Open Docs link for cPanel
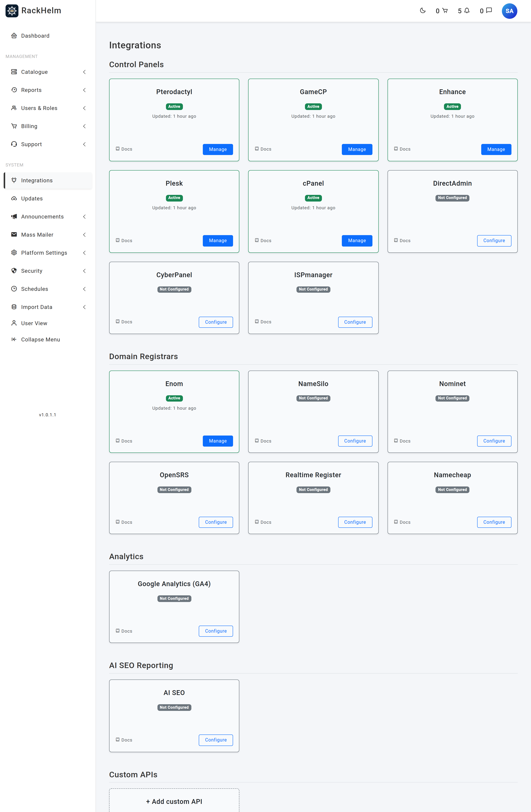The width and height of the screenshot is (531, 812). pos(263,240)
